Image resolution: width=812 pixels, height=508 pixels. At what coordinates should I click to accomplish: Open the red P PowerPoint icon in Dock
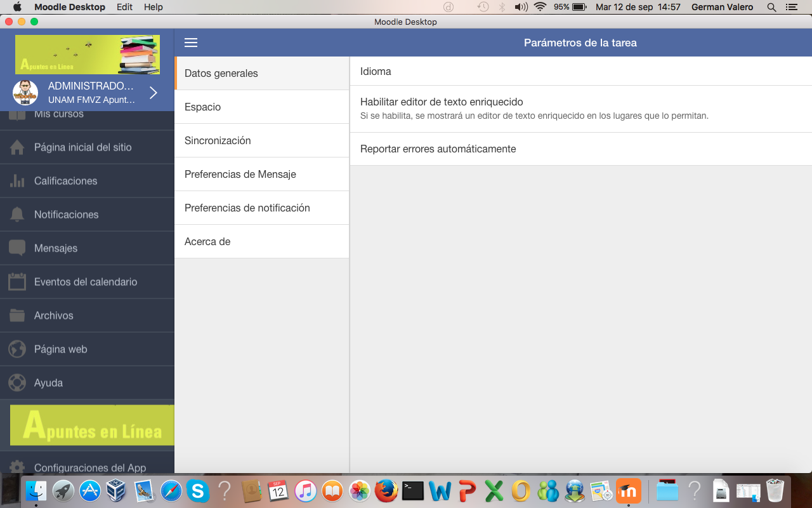click(x=468, y=490)
